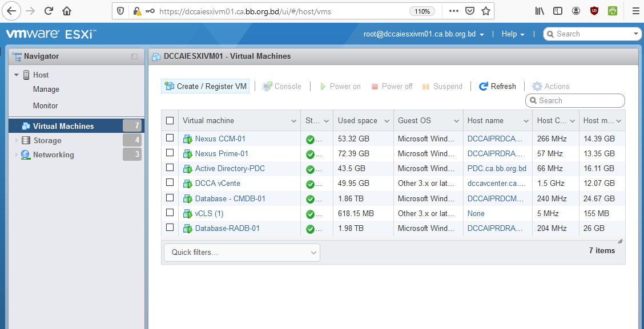Click the uBlock Origin extension icon

[594, 11]
